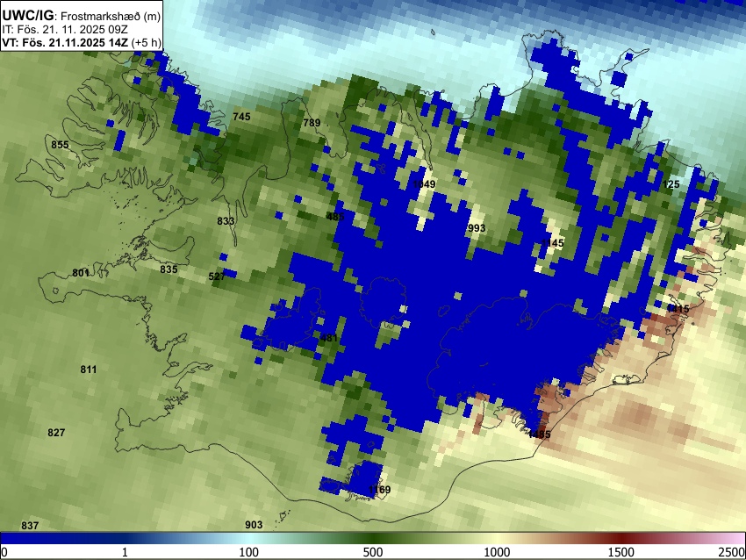This screenshot has width=746, height=560.
Task: Select the map value 485
Action: click(x=335, y=217)
